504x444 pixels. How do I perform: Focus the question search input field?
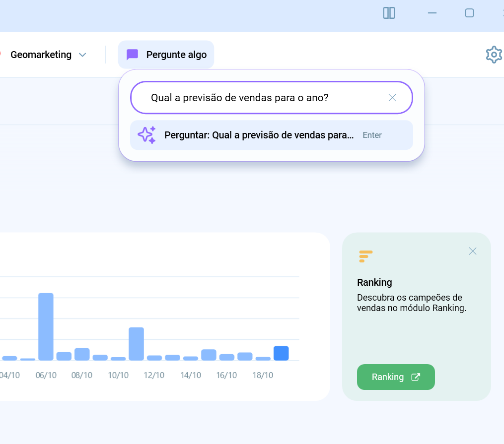pyautogui.click(x=271, y=98)
